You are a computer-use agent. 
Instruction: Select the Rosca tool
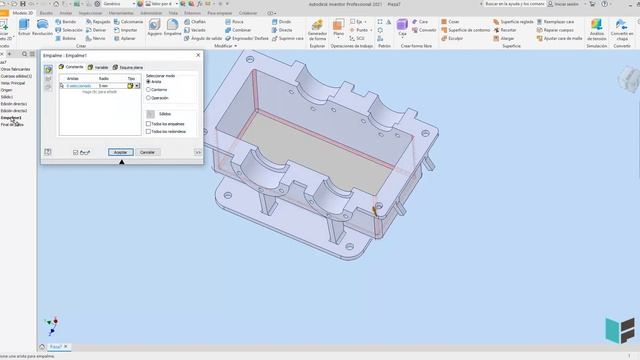point(234,22)
